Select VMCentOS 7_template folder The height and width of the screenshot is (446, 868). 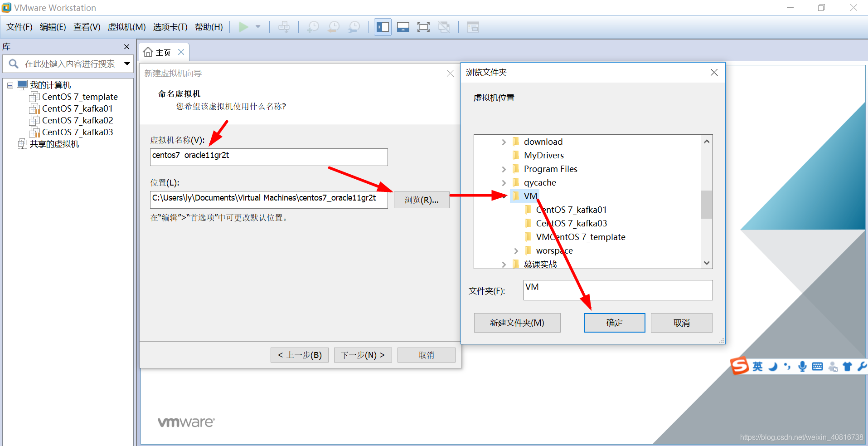click(x=581, y=237)
